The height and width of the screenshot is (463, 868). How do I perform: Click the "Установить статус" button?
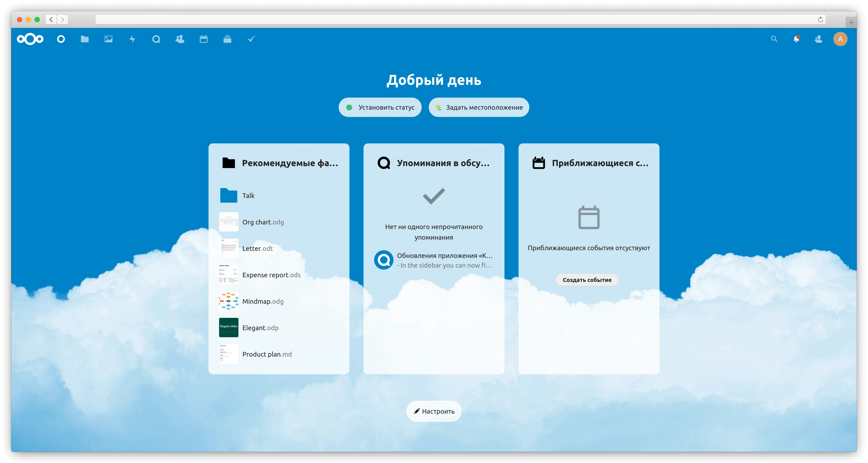[380, 107]
